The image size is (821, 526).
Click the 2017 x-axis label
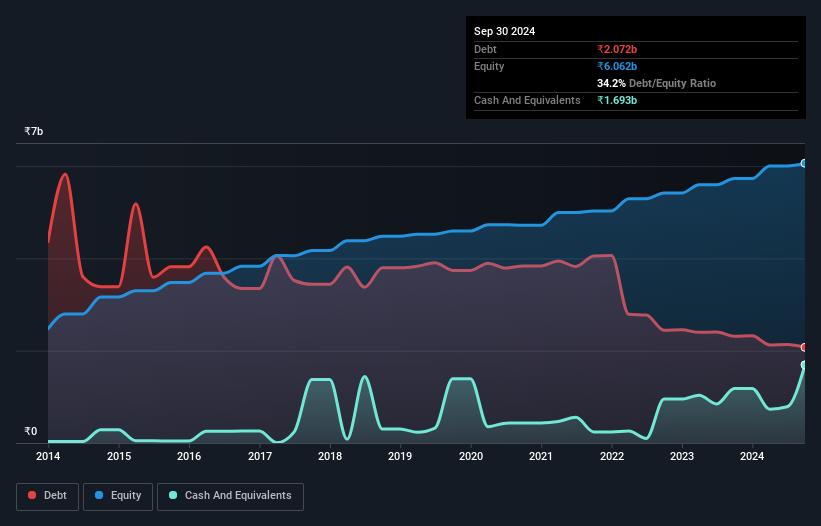point(260,456)
